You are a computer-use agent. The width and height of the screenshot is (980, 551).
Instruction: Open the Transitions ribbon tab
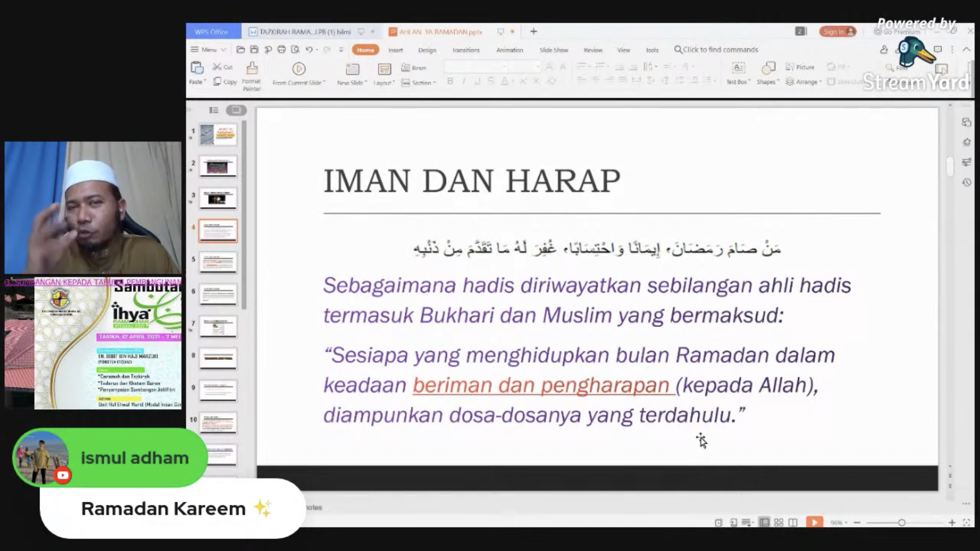(x=466, y=50)
